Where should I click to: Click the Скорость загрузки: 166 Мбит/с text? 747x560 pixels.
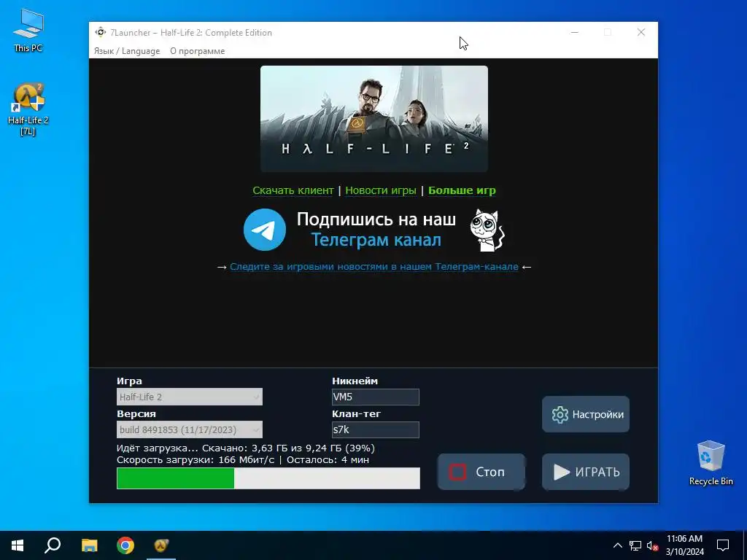click(196, 460)
